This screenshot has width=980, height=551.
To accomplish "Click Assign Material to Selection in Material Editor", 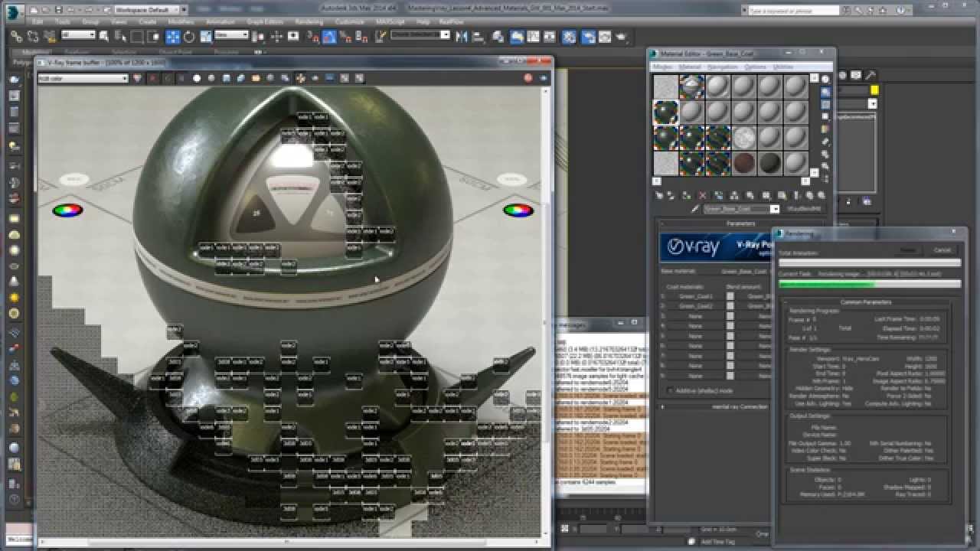I will click(x=684, y=197).
